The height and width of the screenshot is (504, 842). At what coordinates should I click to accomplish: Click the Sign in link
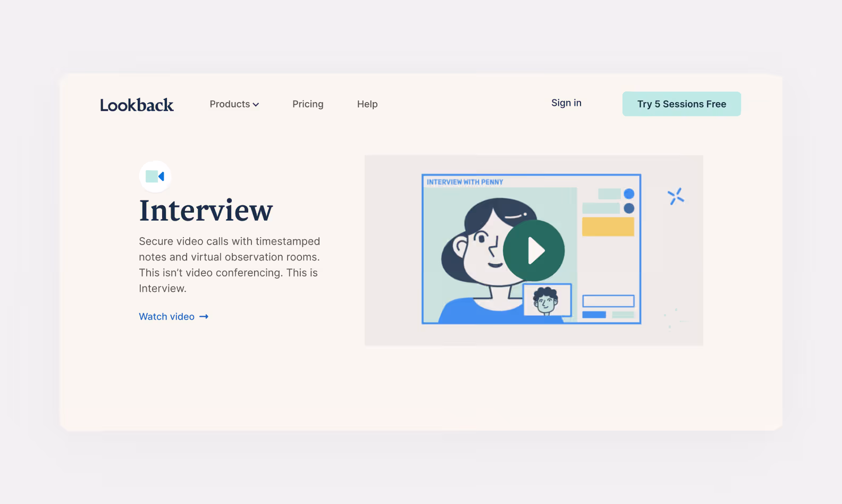point(566,103)
